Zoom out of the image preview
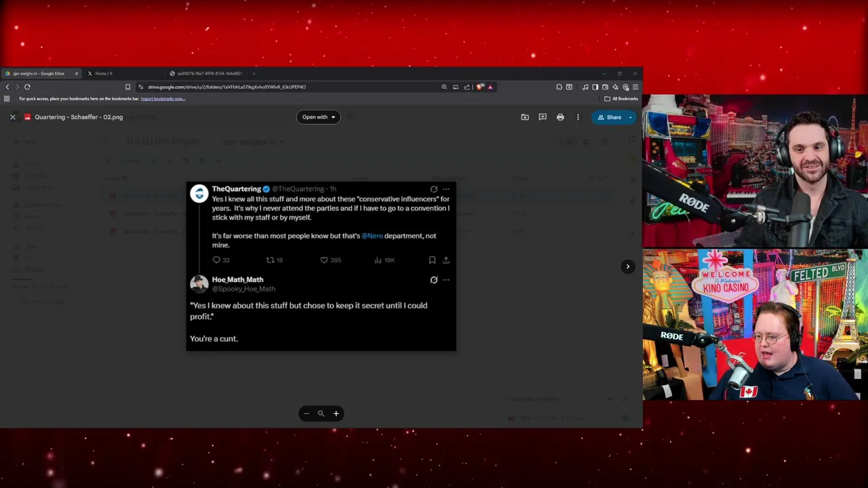The image size is (868, 488). tap(307, 413)
